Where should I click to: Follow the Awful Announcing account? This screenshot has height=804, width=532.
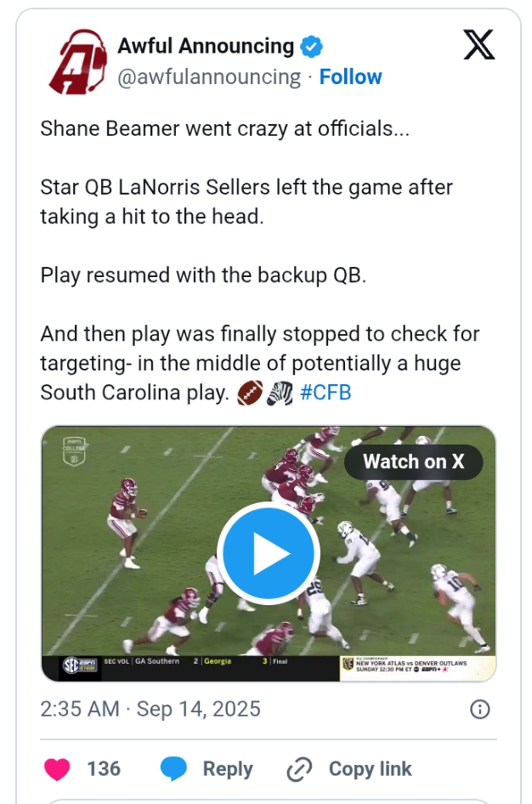(350, 76)
